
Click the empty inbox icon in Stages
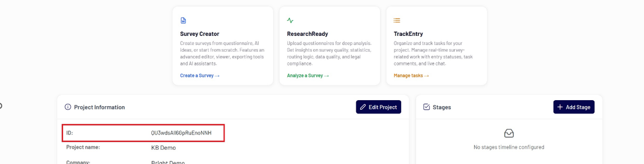[509, 133]
